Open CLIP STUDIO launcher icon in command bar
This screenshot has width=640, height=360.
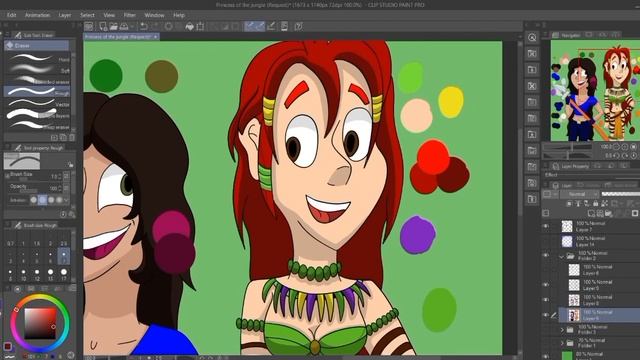[89, 27]
